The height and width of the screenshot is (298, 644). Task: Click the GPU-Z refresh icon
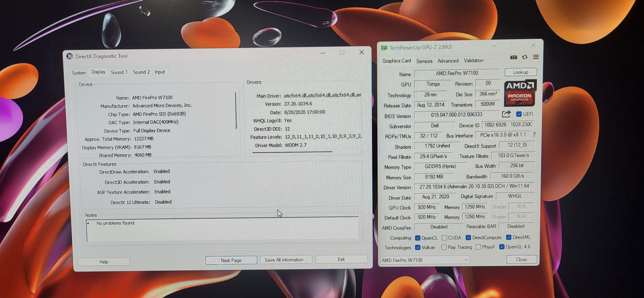(x=525, y=57)
